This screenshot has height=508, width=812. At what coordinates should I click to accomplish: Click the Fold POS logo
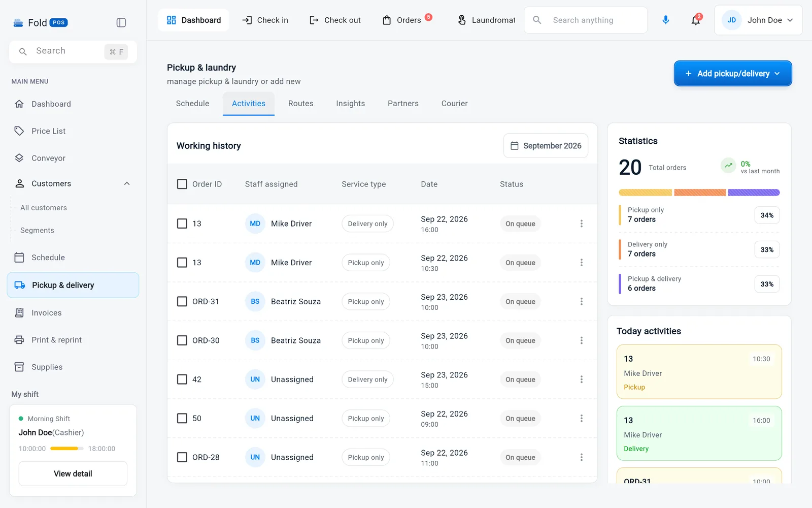pos(40,22)
